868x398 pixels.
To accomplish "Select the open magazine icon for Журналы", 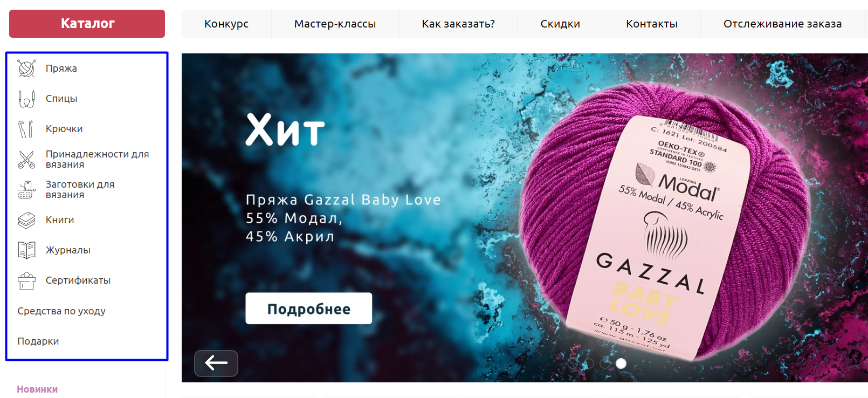I will click(26, 250).
